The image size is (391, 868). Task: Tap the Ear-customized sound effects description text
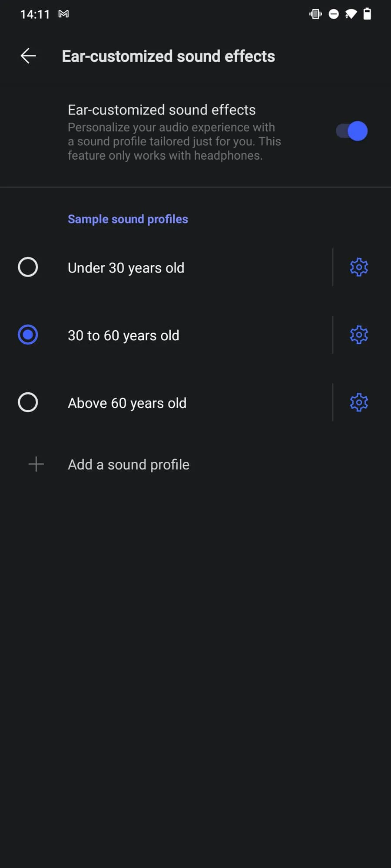[x=174, y=141]
